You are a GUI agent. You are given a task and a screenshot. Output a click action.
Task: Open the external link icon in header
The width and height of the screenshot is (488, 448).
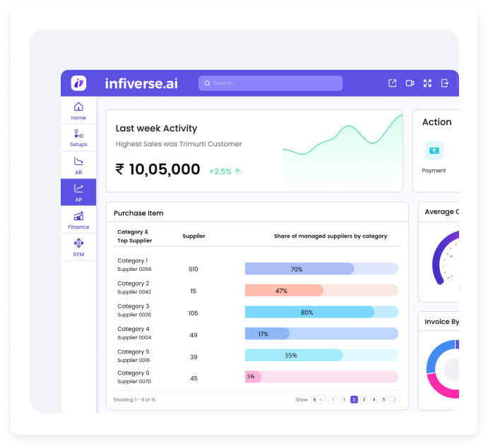pos(393,83)
